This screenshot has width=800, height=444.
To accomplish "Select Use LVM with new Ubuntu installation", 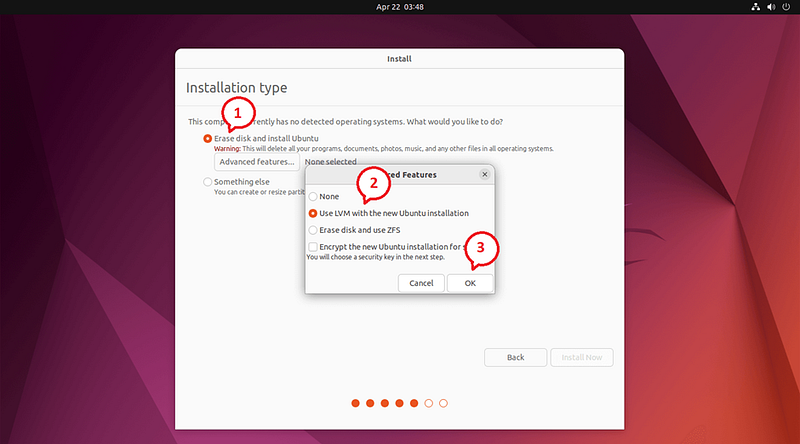I will tap(313, 213).
